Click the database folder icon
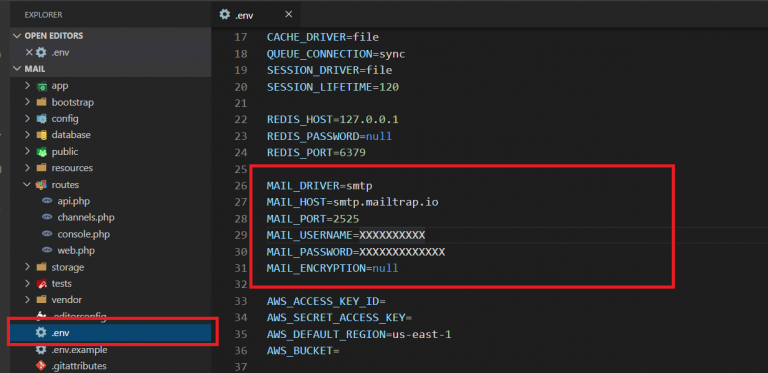Screen dimensions: 768x373 (42, 135)
